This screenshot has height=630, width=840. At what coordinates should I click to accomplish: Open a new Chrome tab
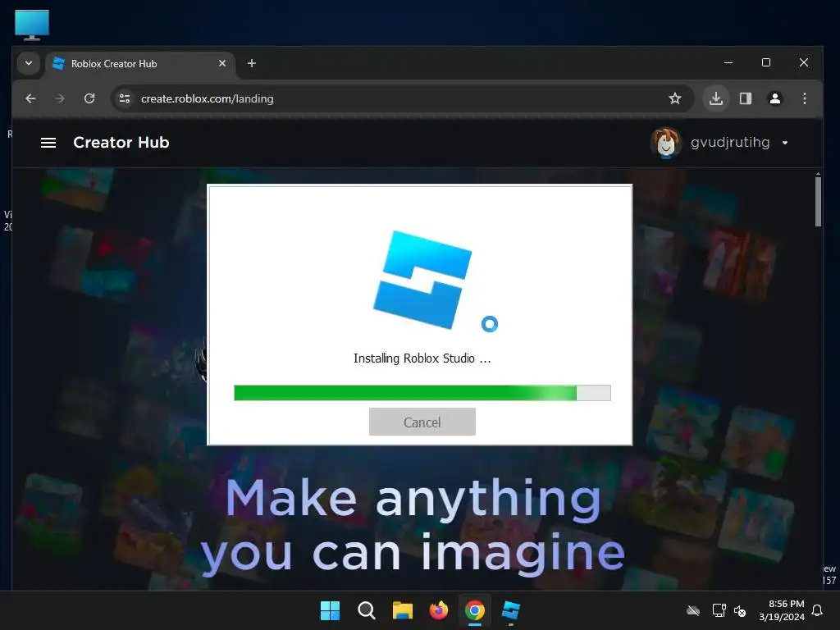coord(251,63)
